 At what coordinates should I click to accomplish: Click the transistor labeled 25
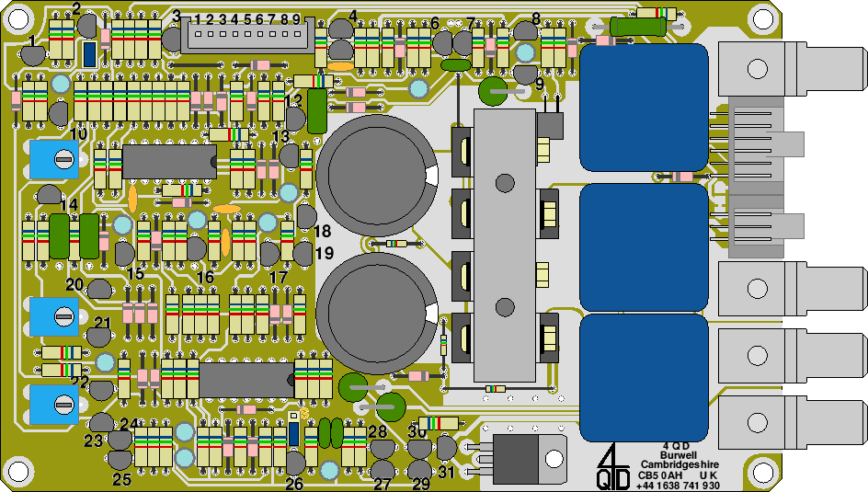tap(120, 457)
